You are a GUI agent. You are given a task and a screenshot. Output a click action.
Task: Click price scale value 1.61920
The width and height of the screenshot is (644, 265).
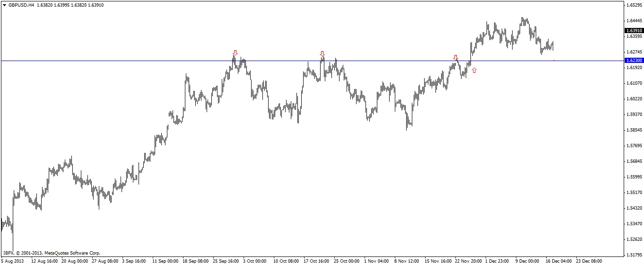click(634, 68)
